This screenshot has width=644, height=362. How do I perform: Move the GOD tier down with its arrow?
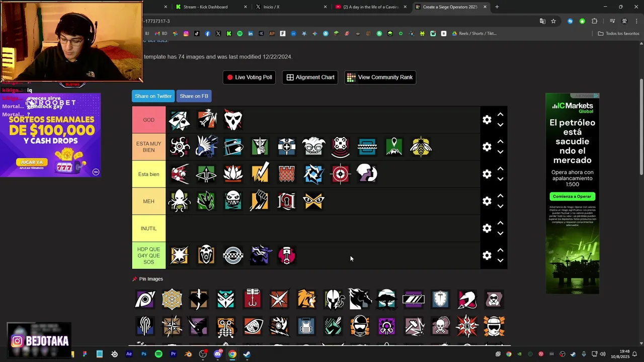501,125
